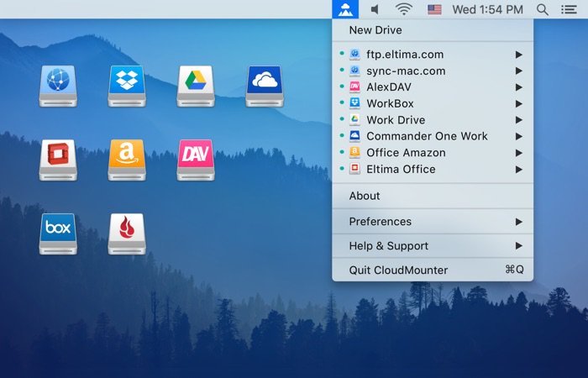
Task: Expand submenu arrow for Commander One Work
Action: (519, 136)
